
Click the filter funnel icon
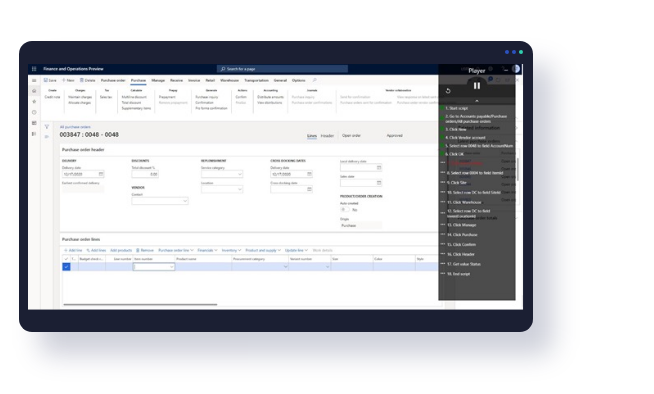[x=47, y=127]
